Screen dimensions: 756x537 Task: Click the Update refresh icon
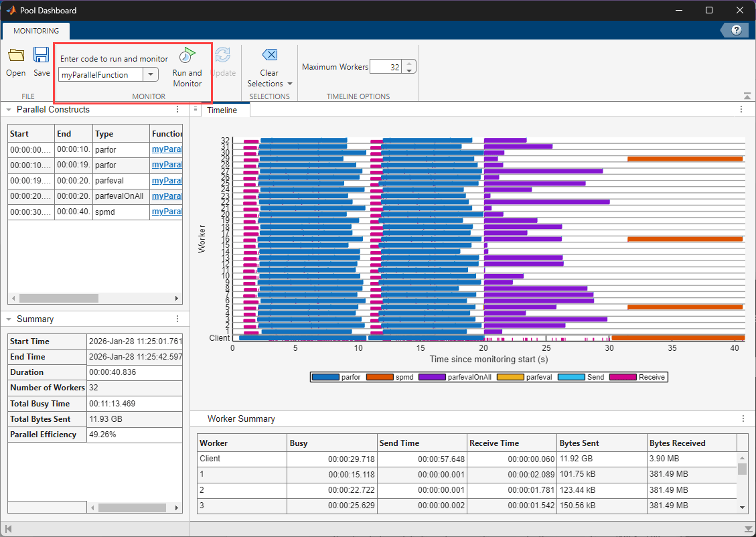click(x=223, y=55)
